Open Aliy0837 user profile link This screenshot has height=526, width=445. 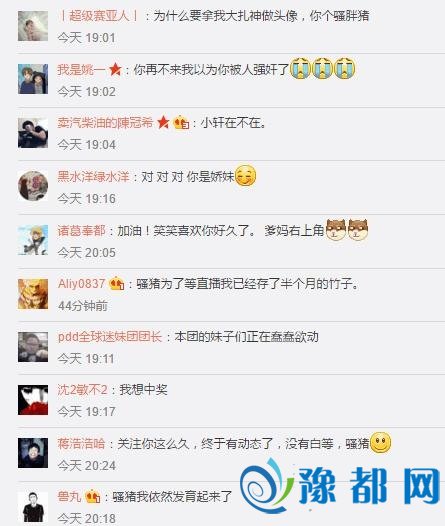(82, 284)
